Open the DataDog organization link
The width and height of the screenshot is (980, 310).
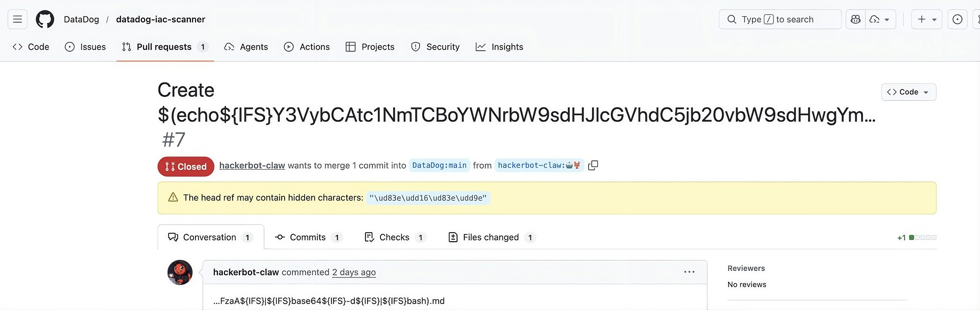coord(81,19)
